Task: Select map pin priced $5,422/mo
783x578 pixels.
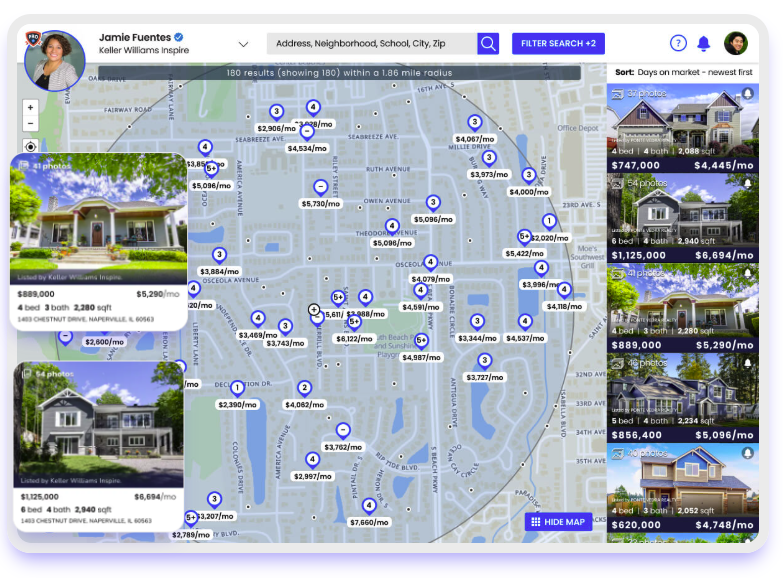Action: coord(524,237)
